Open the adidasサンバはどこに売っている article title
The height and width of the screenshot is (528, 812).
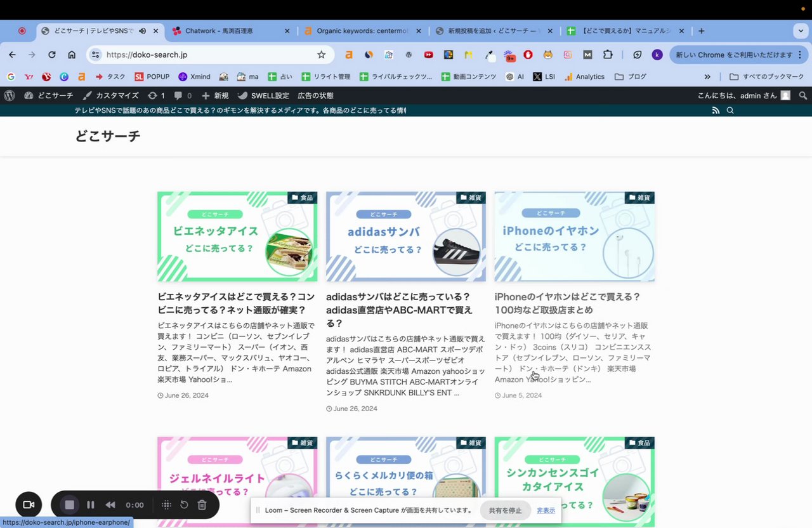coord(400,310)
